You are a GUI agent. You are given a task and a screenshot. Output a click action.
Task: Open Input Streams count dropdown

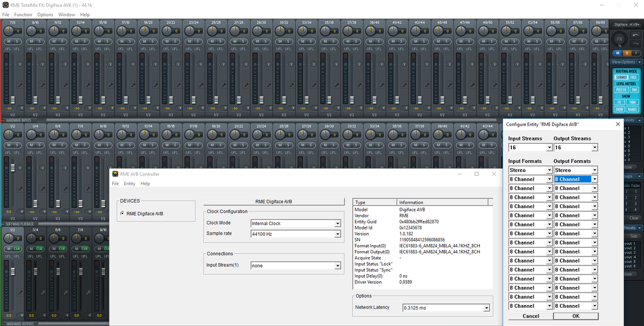(530, 148)
